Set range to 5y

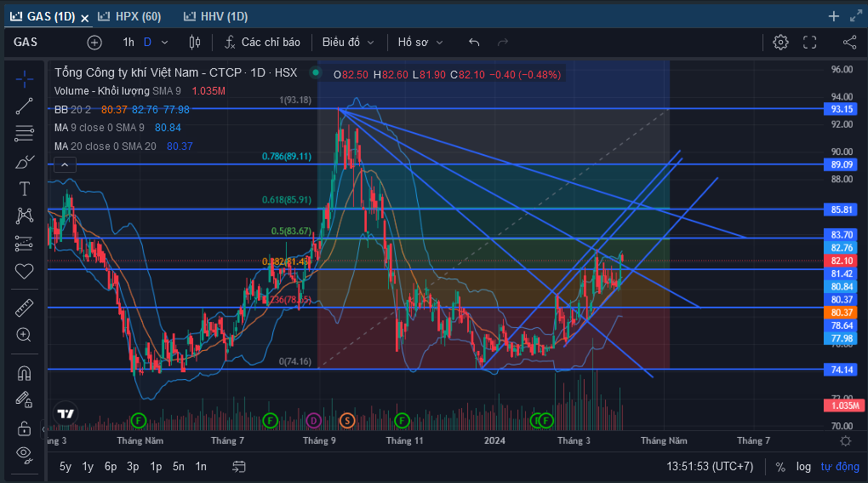[66, 466]
